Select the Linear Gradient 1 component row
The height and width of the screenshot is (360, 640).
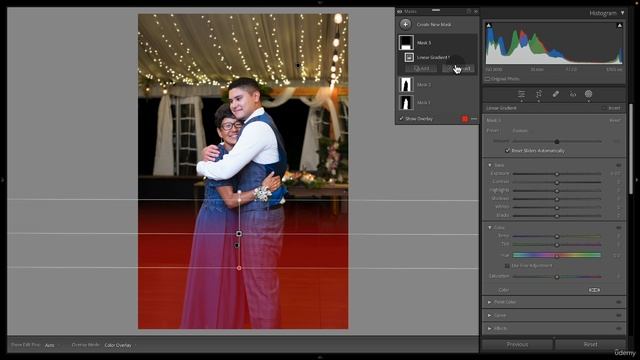(x=437, y=58)
